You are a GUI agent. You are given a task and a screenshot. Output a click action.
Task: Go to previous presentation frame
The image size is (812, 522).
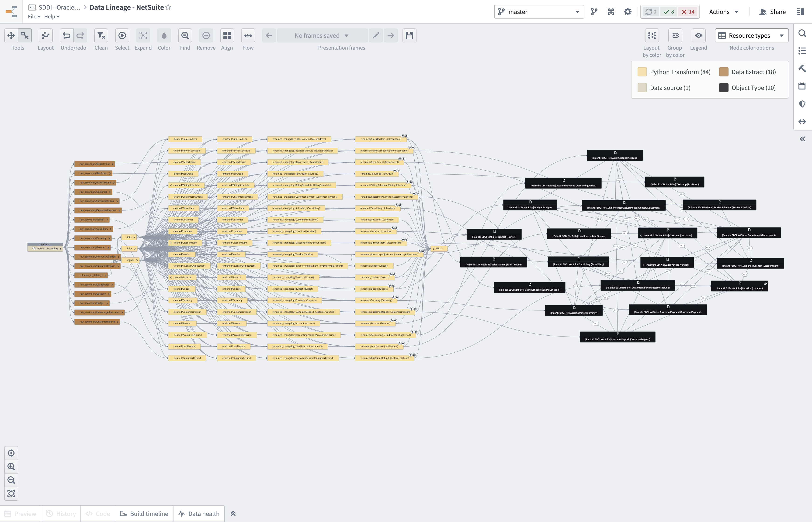[x=269, y=36]
